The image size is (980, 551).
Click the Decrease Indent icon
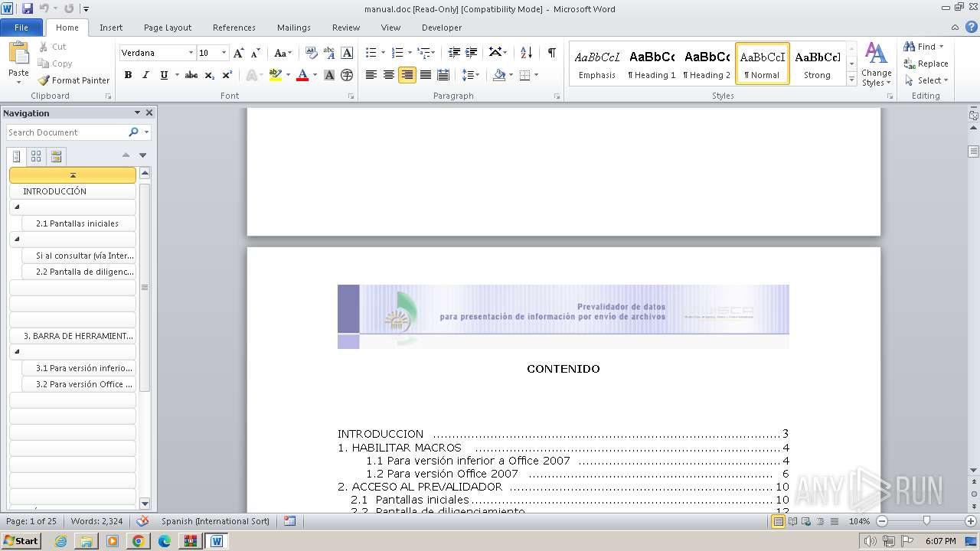pyautogui.click(x=454, y=53)
